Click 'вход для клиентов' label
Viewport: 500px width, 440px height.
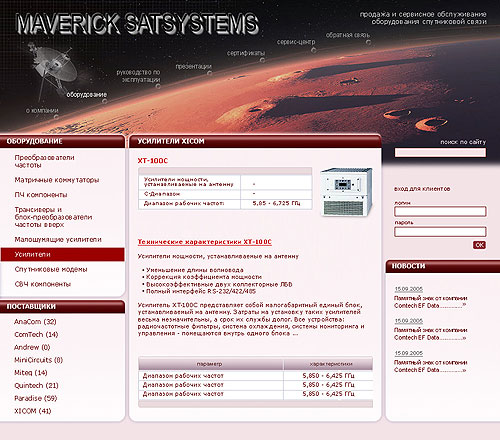coord(422,189)
